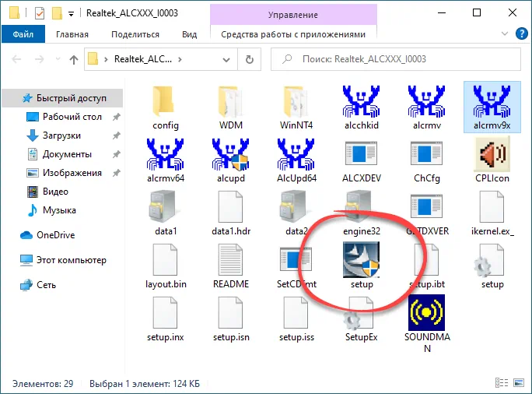Select the data2 cabinet file

pyautogui.click(x=296, y=213)
